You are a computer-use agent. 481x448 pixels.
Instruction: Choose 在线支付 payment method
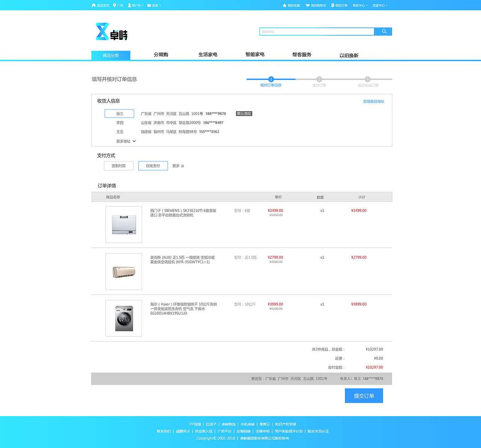(153, 166)
